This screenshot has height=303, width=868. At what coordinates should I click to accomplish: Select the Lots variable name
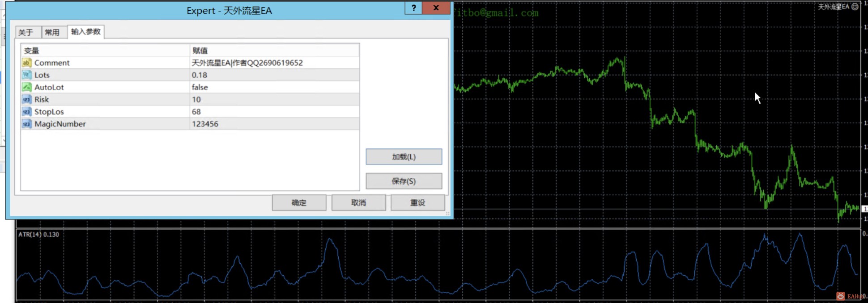point(42,75)
